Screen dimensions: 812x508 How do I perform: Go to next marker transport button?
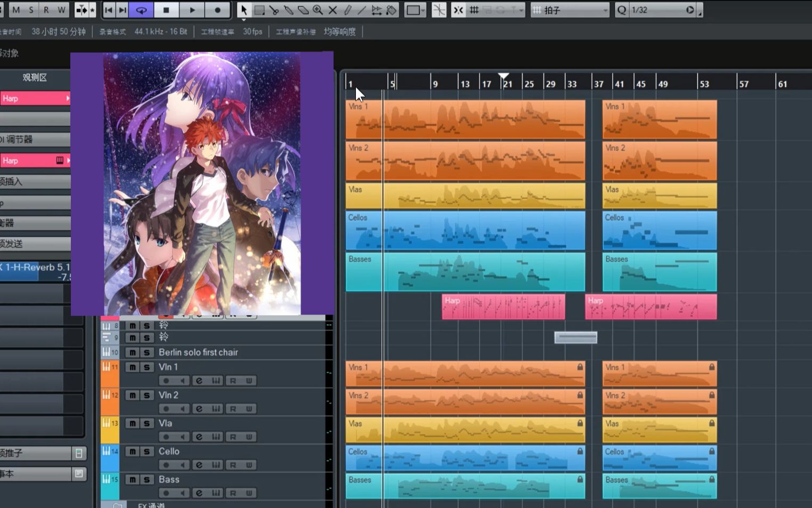tap(123, 10)
